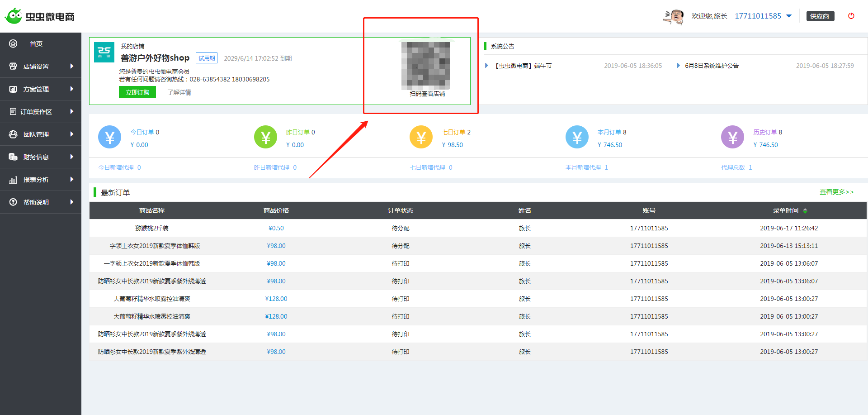
Task: Click the 试用期 badge
Action: [x=207, y=58]
